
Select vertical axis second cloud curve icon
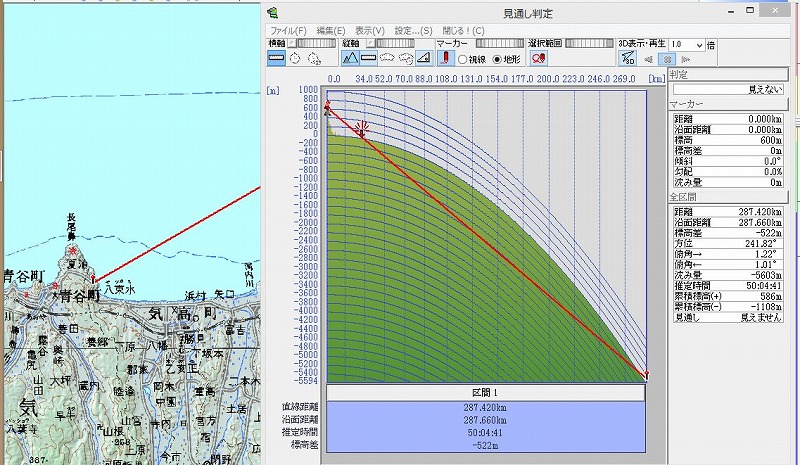pos(406,58)
